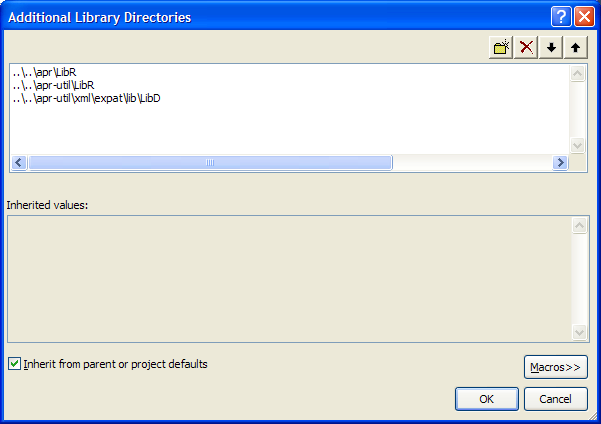This screenshot has width=601, height=424.
Task: Confirm with the OK button
Action: tap(487, 399)
